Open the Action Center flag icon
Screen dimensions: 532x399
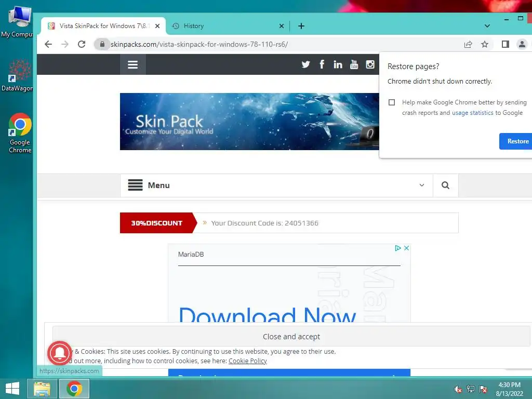[x=483, y=389]
